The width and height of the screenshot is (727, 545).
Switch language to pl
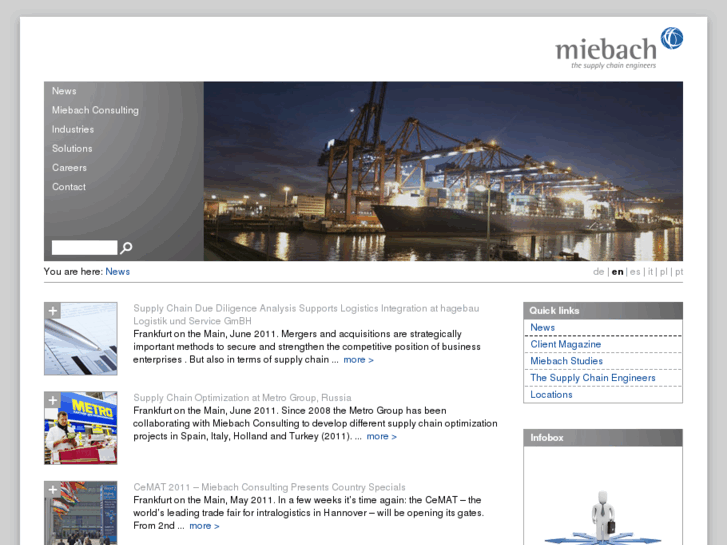[x=663, y=272]
